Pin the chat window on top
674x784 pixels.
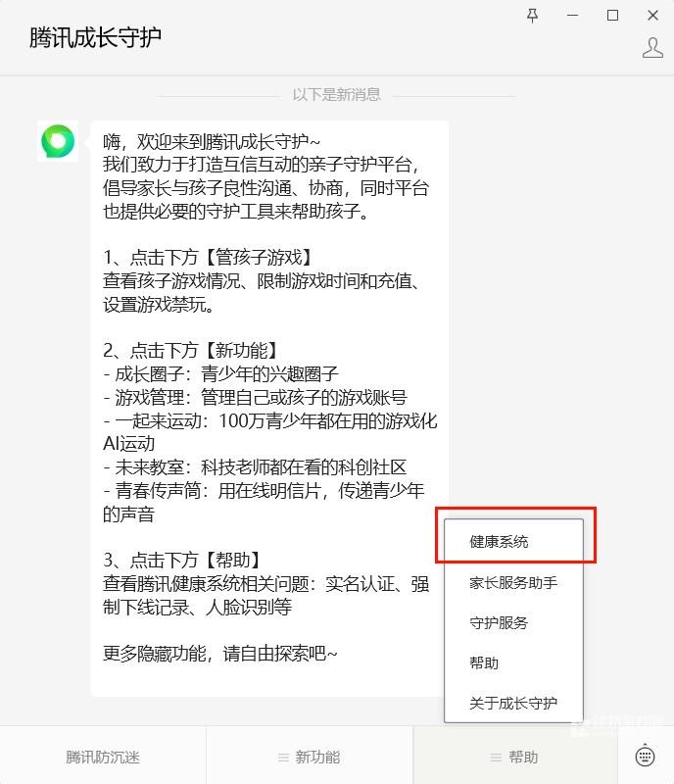533,16
